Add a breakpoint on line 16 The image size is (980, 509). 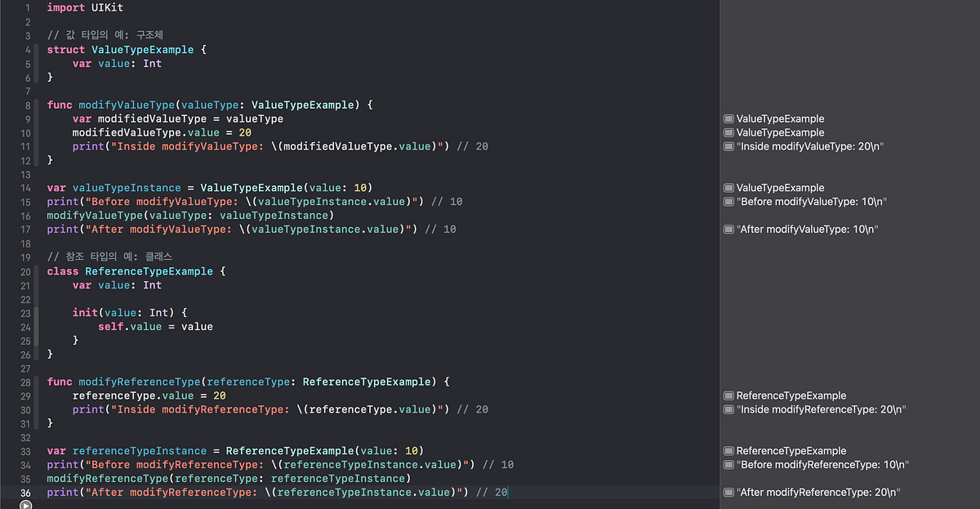click(x=25, y=215)
